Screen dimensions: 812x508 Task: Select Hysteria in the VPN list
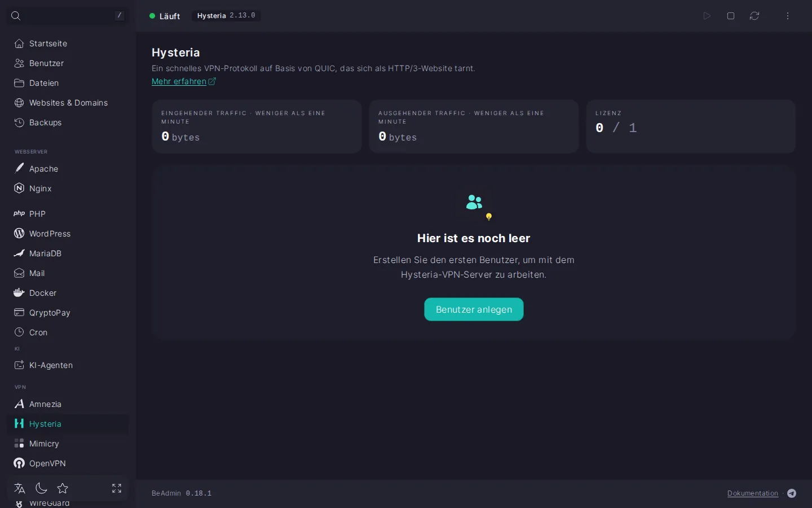point(68,424)
